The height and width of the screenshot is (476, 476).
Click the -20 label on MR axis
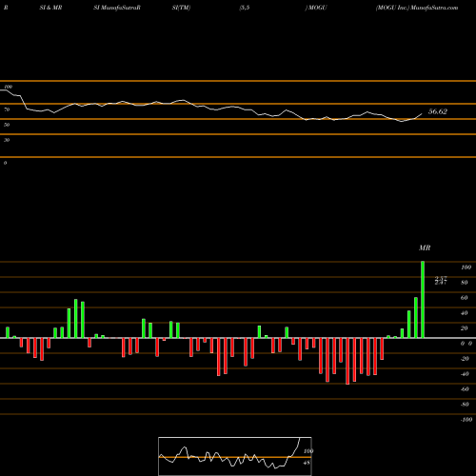[465, 359]
